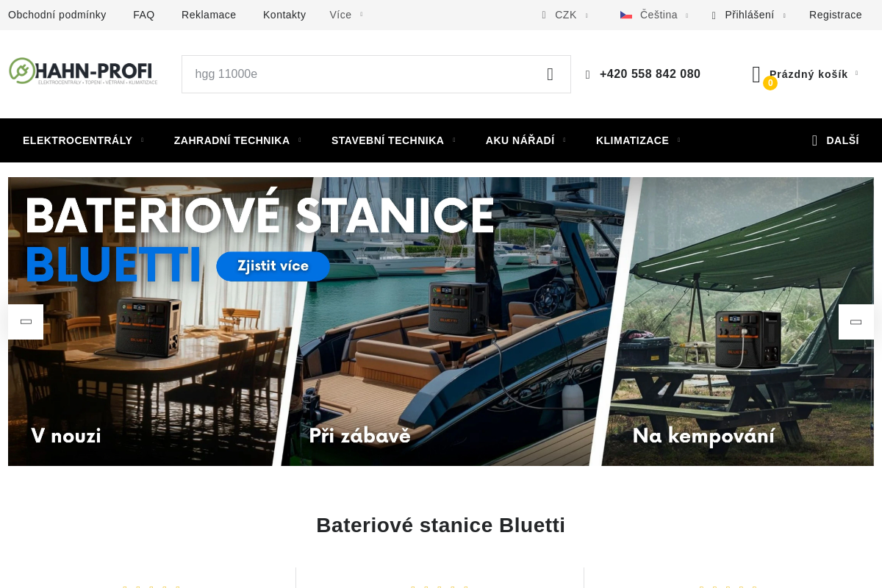Open the Registrace link
The height and width of the screenshot is (588, 882).
tap(836, 15)
